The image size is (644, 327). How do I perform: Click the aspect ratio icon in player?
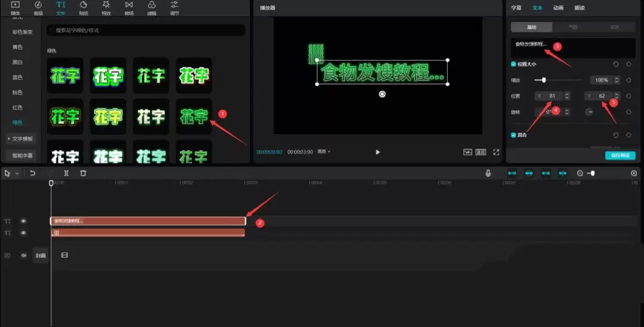[481, 152]
